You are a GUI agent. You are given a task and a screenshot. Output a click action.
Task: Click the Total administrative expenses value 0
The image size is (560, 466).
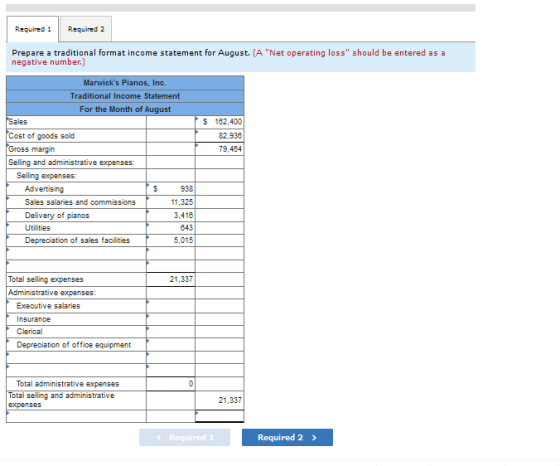tap(171, 384)
